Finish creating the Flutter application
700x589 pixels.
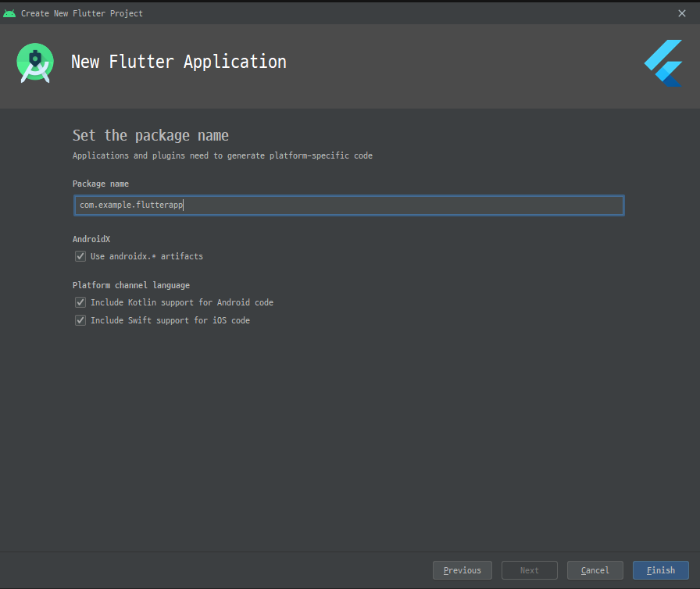[661, 570]
